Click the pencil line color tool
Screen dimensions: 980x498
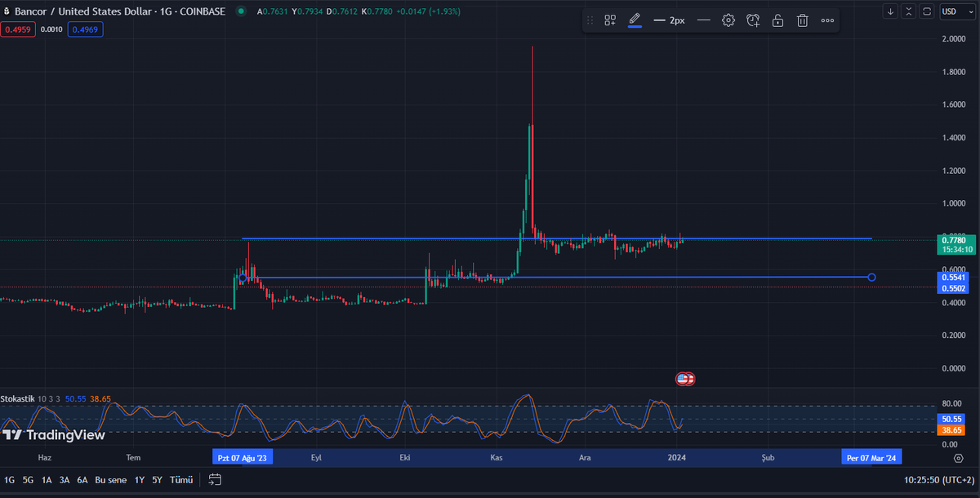[x=635, y=20]
